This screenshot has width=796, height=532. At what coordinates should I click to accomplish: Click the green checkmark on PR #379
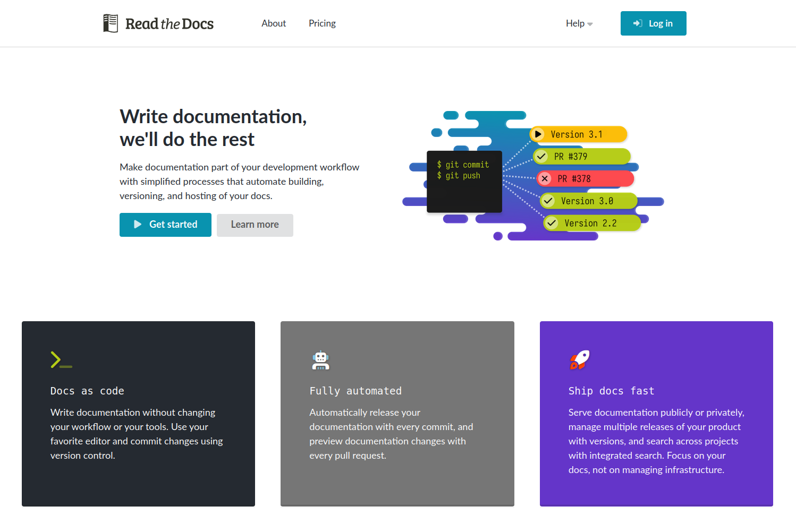[x=541, y=157]
